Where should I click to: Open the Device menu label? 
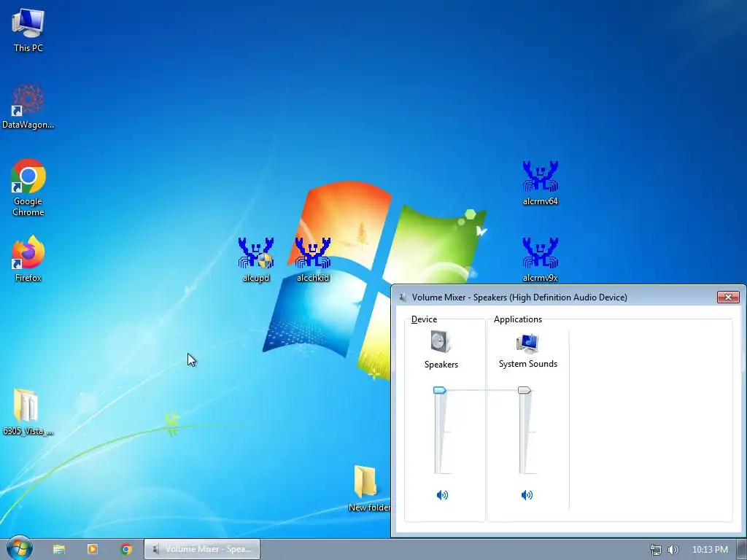(x=424, y=319)
